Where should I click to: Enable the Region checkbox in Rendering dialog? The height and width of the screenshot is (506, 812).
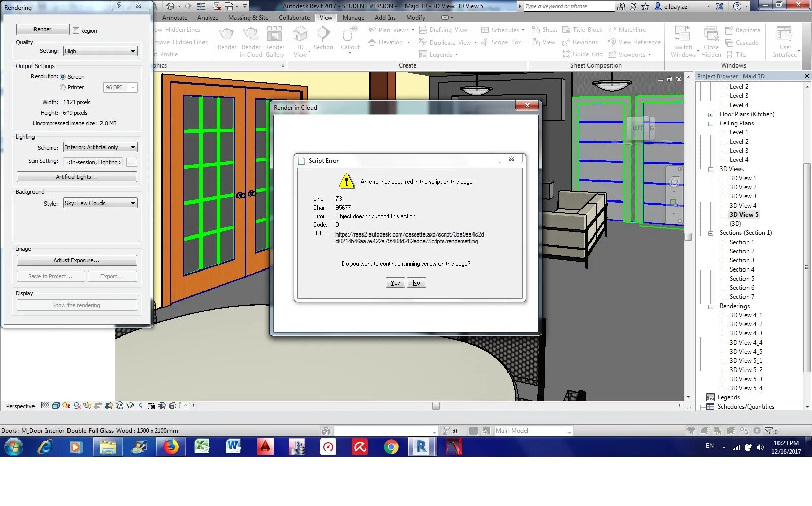pos(76,31)
